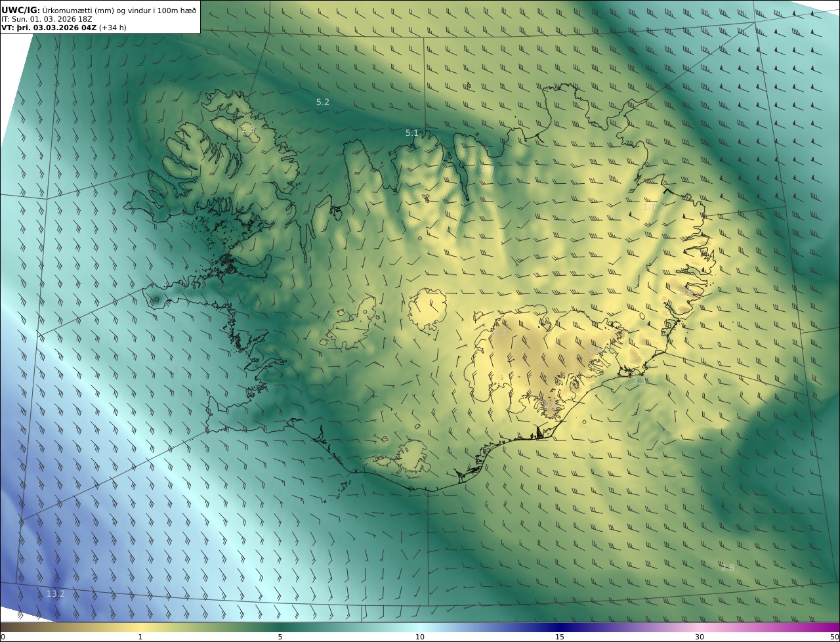The image size is (840, 642).
Task: Click the "13.2" value label on the map
Action: [x=56, y=594]
